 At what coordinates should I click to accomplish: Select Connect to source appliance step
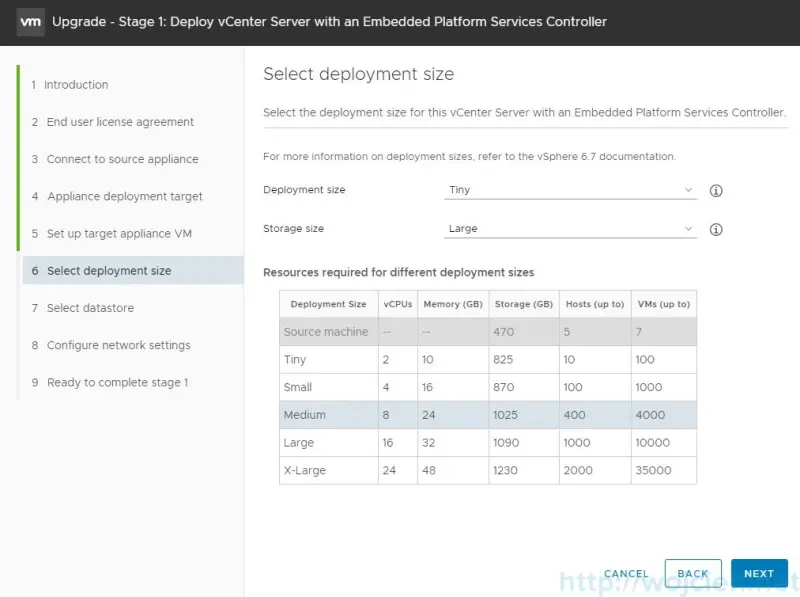122,159
